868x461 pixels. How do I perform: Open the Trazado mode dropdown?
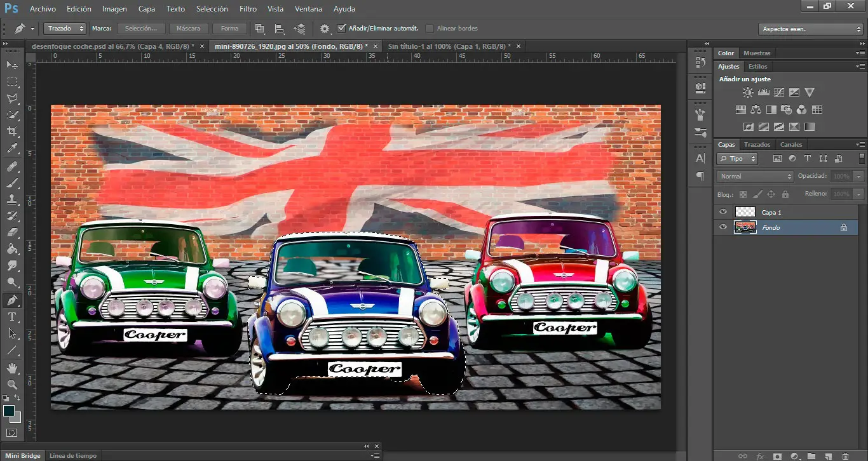coord(65,29)
